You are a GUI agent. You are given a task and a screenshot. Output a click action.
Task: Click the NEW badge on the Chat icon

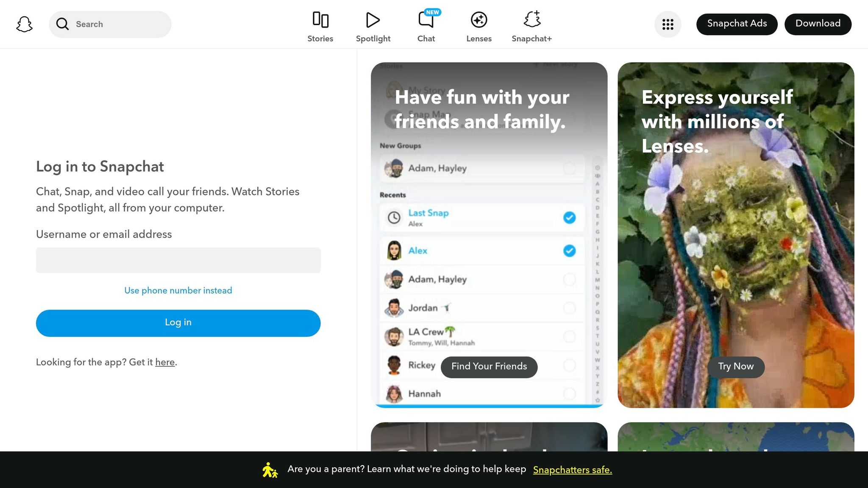click(432, 12)
